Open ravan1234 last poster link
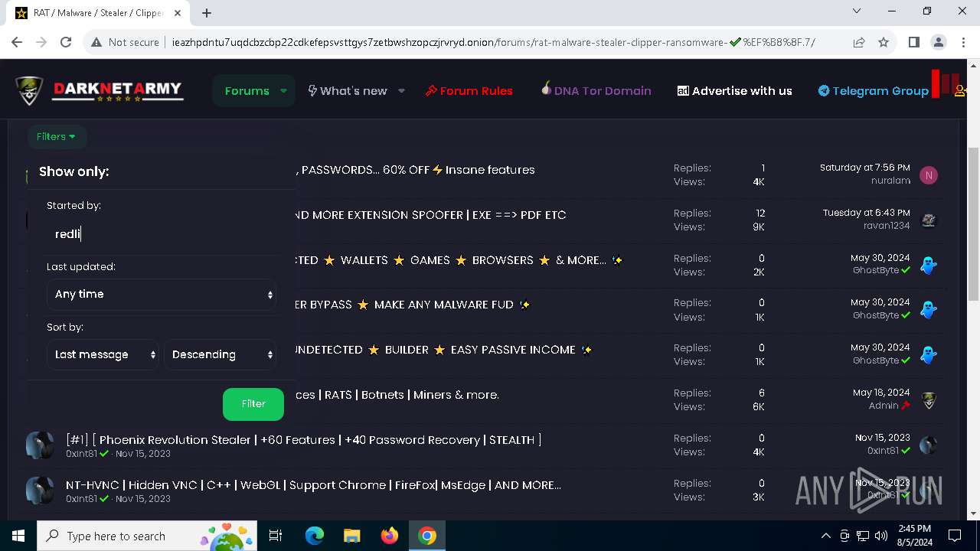 point(887,226)
